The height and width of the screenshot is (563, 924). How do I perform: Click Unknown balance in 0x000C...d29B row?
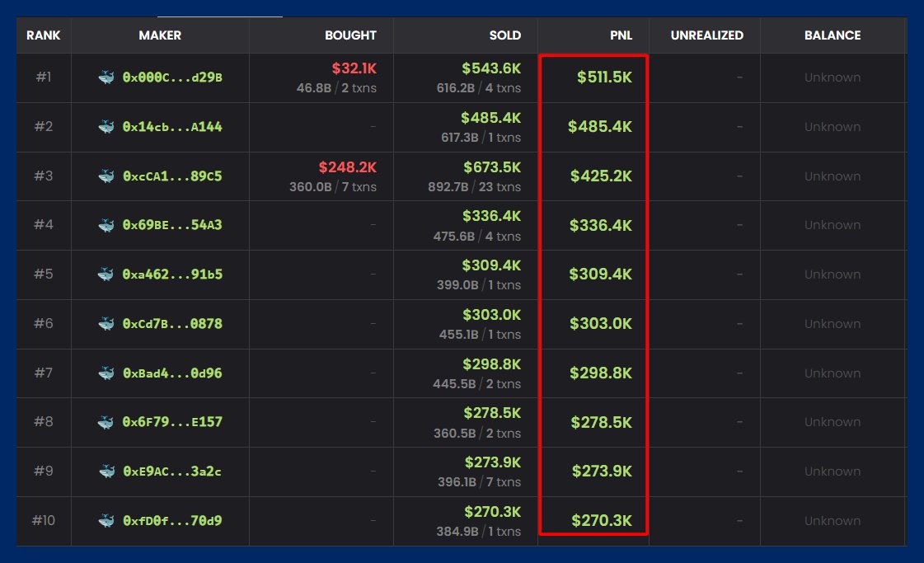833,77
